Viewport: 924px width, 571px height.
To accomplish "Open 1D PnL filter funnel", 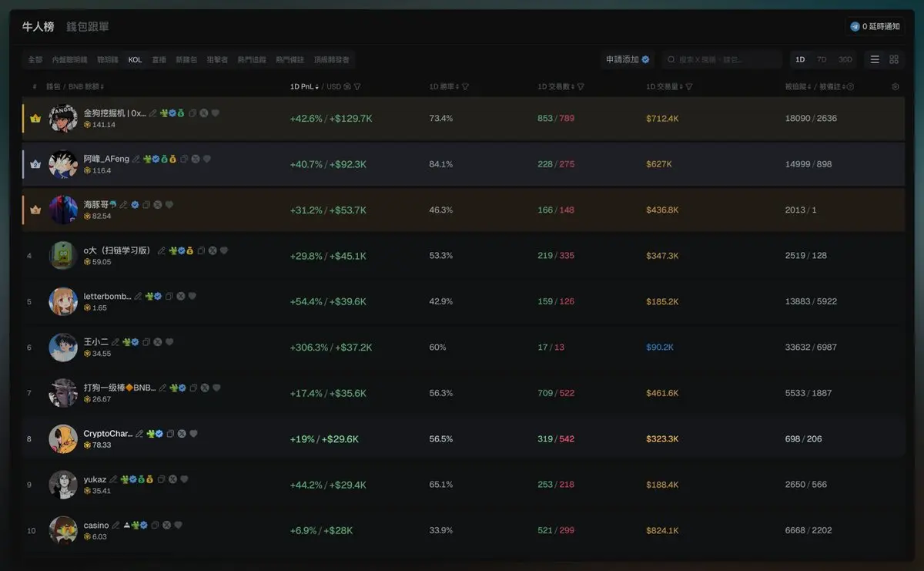I will (x=357, y=86).
